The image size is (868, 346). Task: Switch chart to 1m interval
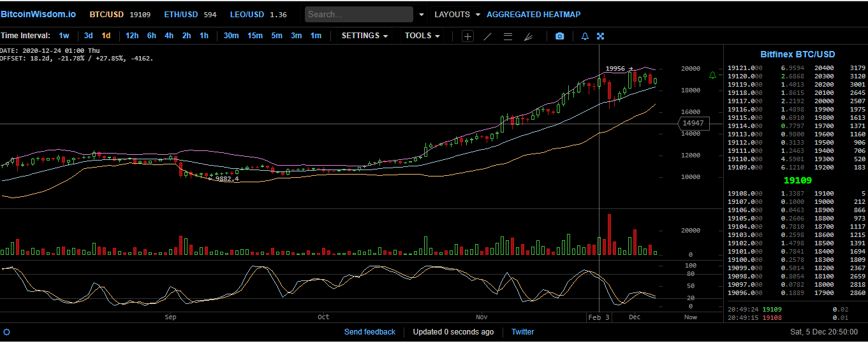click(316, 36)
